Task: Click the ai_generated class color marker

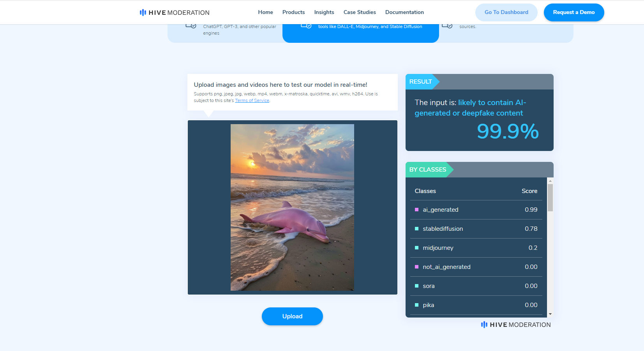Action: [416, 210]
